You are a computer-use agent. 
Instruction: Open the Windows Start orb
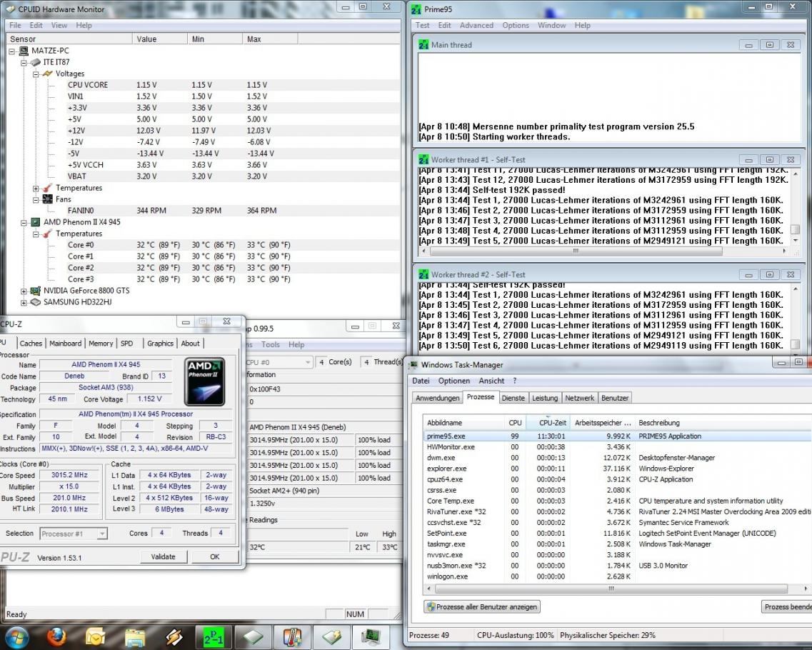16,636
